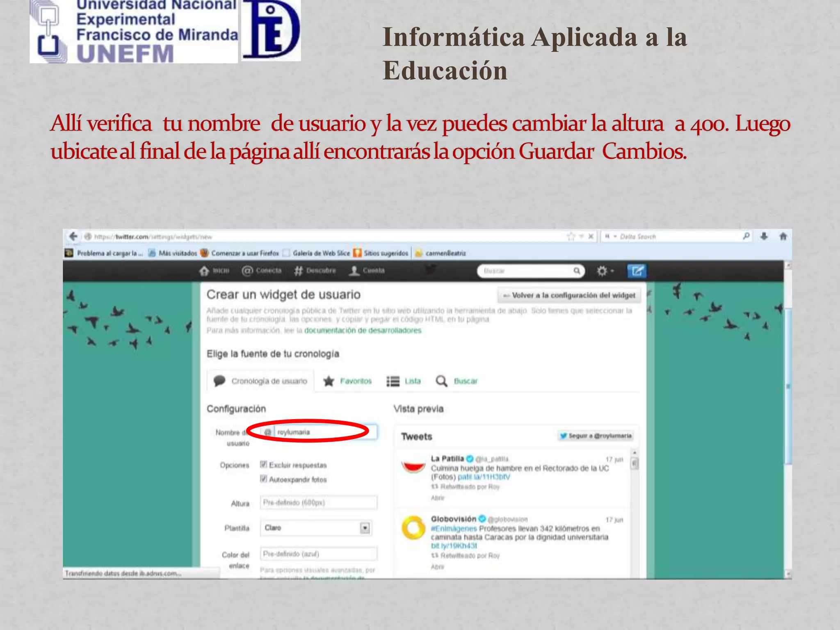Viewport: 840px width, 630px height.
Task: Click the Globovisión account name
Action: click(x=454, y=519)
